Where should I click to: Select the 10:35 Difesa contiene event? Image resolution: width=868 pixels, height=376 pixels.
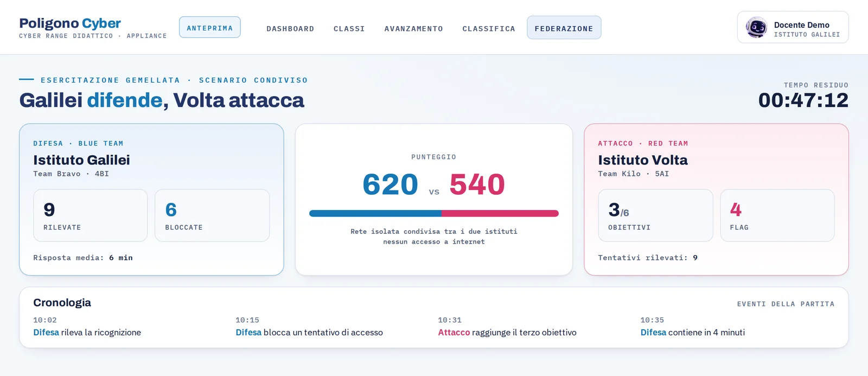(x=693, y=327)
